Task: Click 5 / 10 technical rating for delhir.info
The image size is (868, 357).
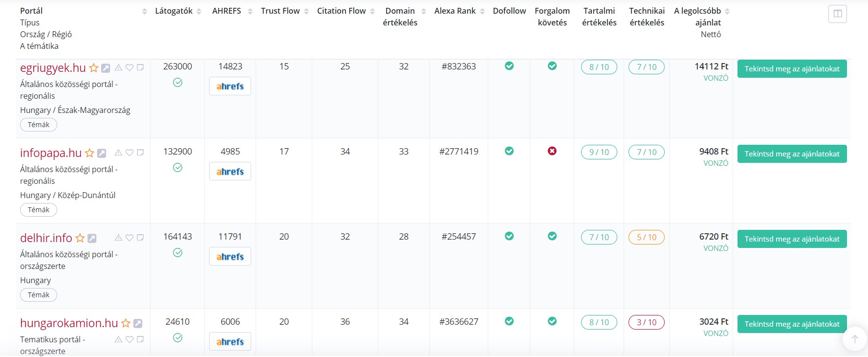Action: [x=647, y=237]
